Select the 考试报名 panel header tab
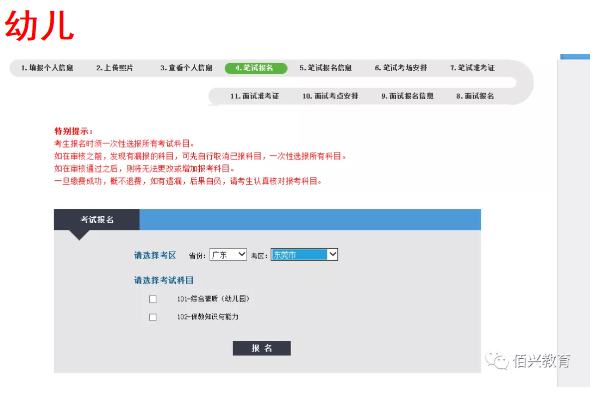The height and width of the screenshot is (397, 599). pos(97,220)
